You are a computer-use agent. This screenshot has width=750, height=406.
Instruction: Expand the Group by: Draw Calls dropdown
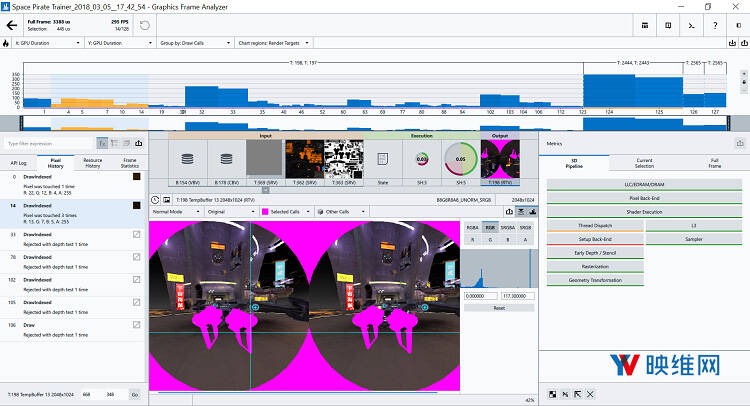coord(190,44)
